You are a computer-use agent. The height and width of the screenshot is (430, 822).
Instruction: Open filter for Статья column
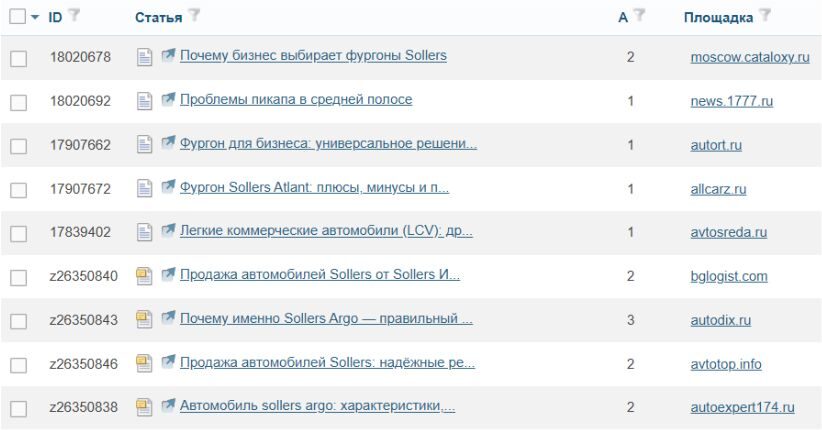pyautogui.click(x=194, y=16)
